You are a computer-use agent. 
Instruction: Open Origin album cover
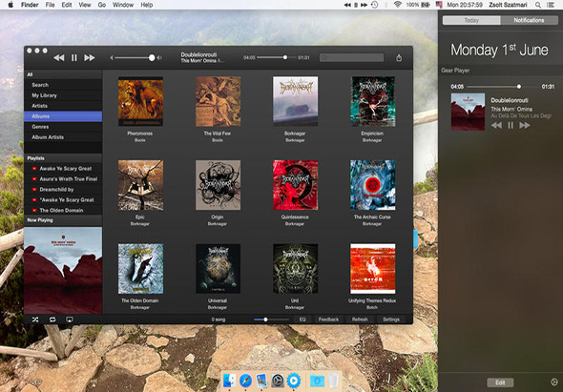coord(218,185)
